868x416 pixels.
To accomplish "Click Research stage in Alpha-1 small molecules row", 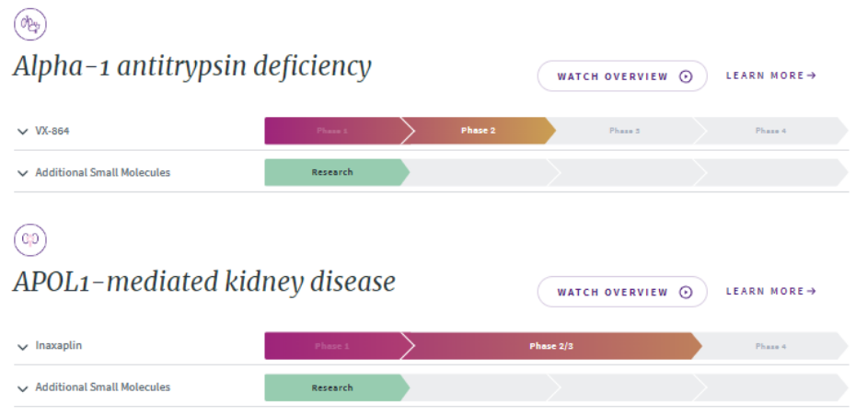I will pyautogui.click(x=332, y=172).
